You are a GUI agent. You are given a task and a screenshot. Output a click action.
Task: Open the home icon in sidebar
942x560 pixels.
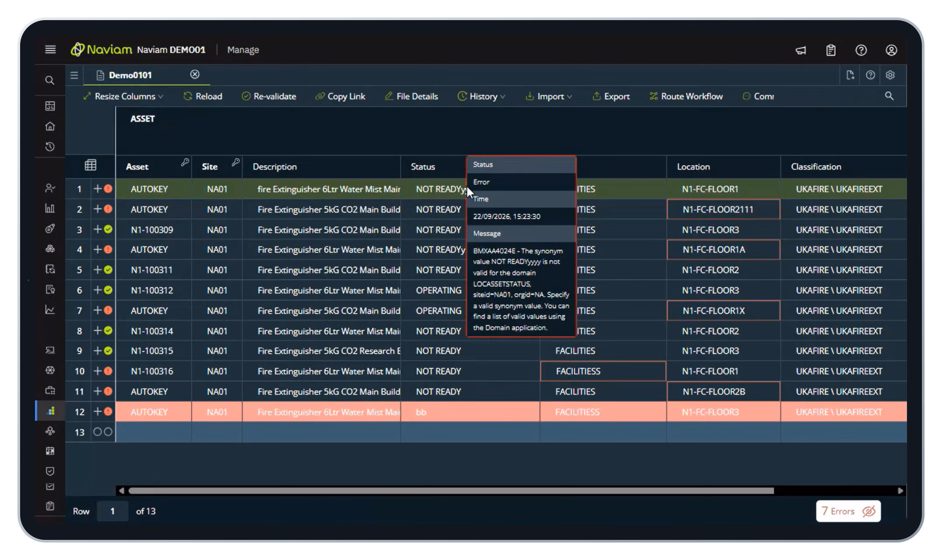click(x=50, y=126)
